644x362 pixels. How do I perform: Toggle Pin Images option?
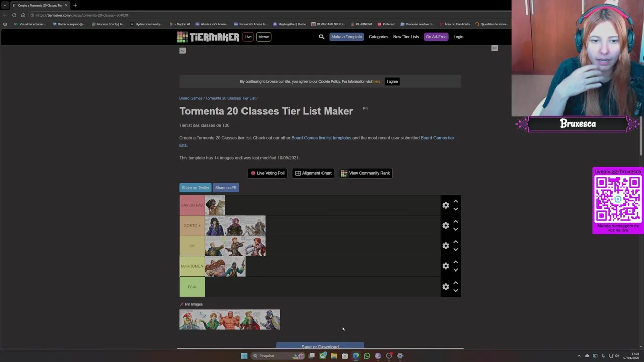(191, 304)
